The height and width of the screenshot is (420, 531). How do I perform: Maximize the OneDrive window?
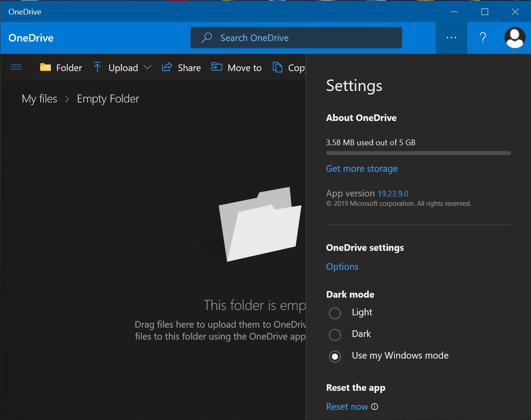point(485,12)
